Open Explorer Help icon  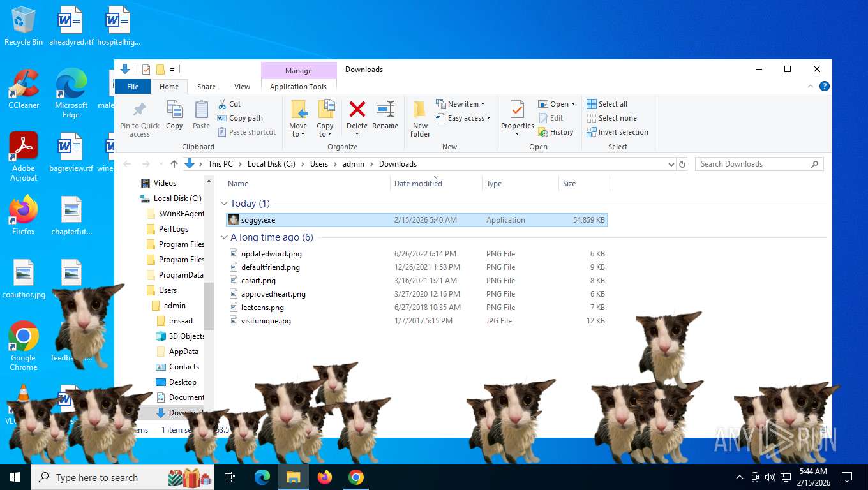click(825, 86)
